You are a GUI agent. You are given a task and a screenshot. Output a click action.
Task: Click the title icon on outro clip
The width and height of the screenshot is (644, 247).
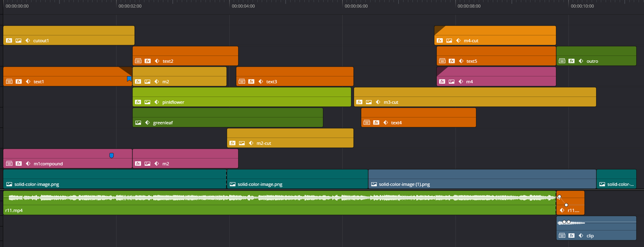pyautogui.click(x=562, y=61)
